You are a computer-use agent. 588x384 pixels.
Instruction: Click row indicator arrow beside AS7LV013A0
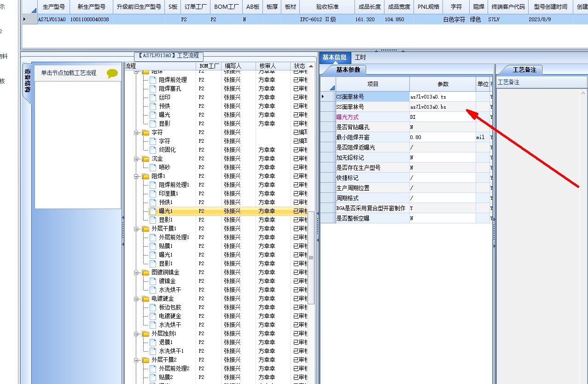point(24,19)
